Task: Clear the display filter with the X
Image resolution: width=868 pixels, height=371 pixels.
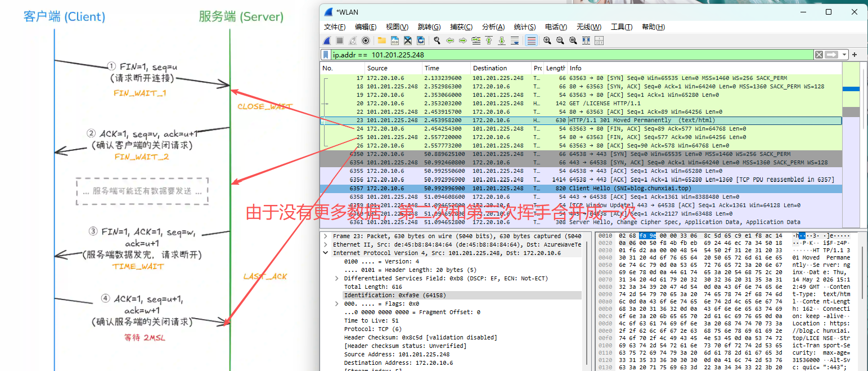Action: 819,55
